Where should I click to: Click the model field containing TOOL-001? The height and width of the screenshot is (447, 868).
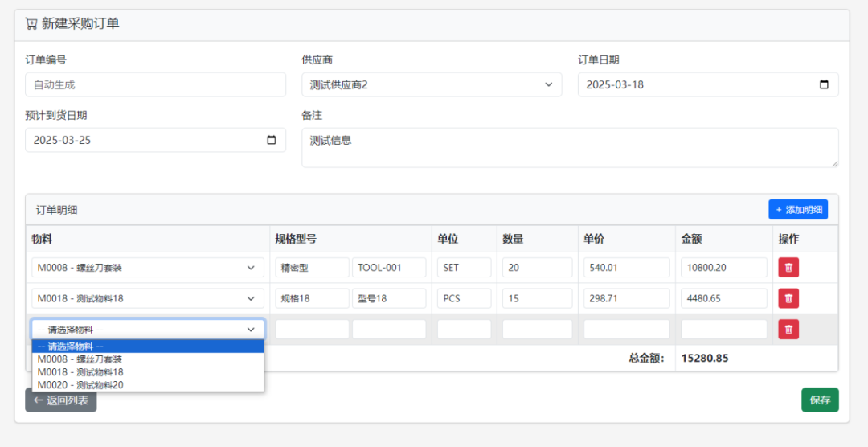pos(389,268)
